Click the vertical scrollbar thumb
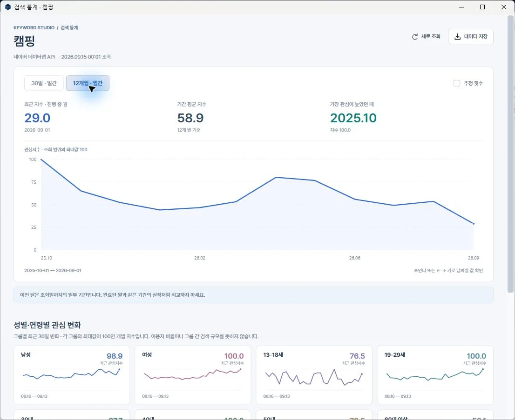 coord(510,153)
